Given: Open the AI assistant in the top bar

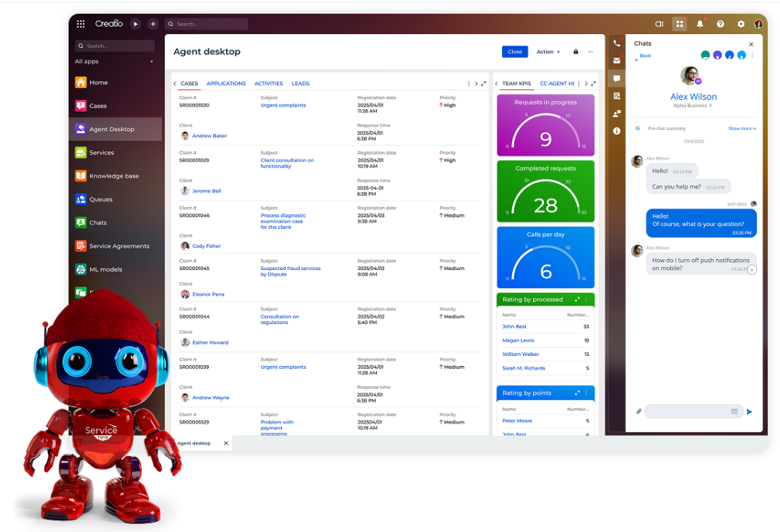Looking at the screenshot, I should point(659,24).
